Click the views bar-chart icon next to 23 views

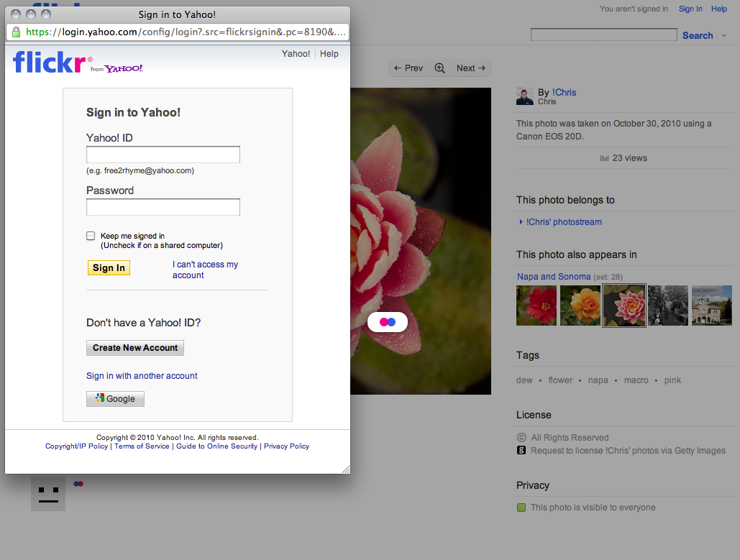[604, 159]
